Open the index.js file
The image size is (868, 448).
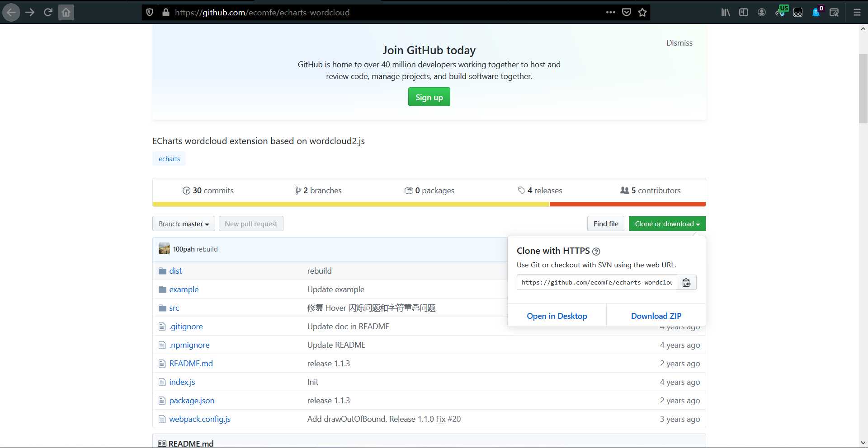(x=182, y=382)
